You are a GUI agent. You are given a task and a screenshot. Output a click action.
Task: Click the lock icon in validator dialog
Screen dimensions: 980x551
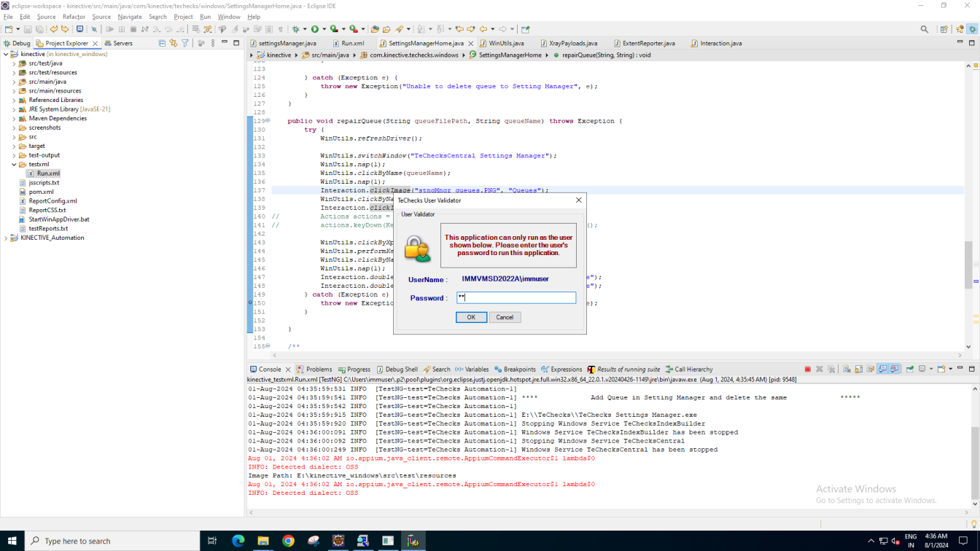click(418, 249)
